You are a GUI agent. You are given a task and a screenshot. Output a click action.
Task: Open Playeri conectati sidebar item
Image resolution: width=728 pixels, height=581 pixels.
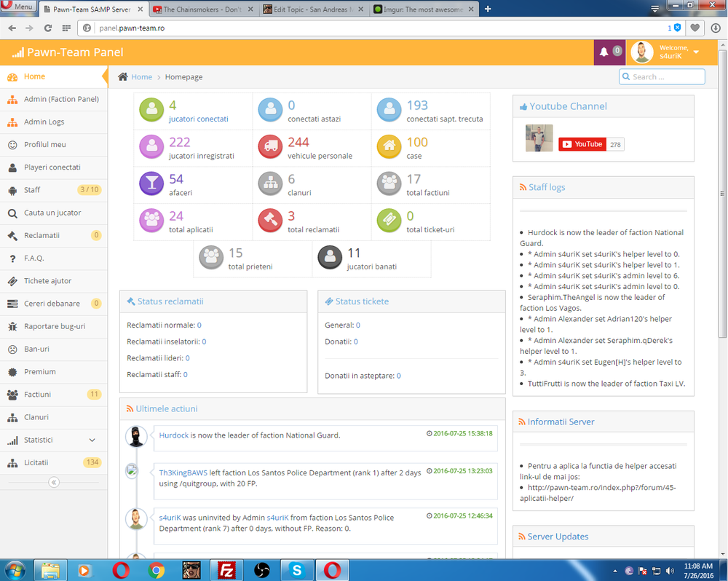54,167
